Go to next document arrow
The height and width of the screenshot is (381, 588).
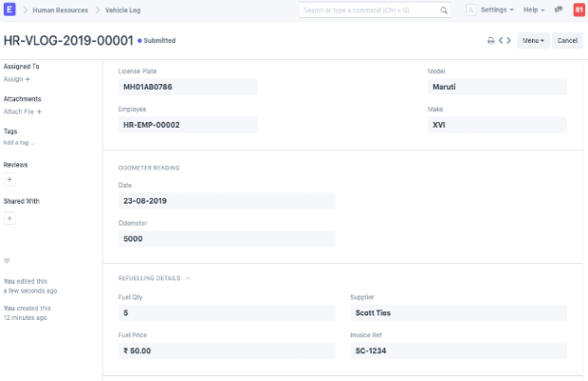click(509, 41)
